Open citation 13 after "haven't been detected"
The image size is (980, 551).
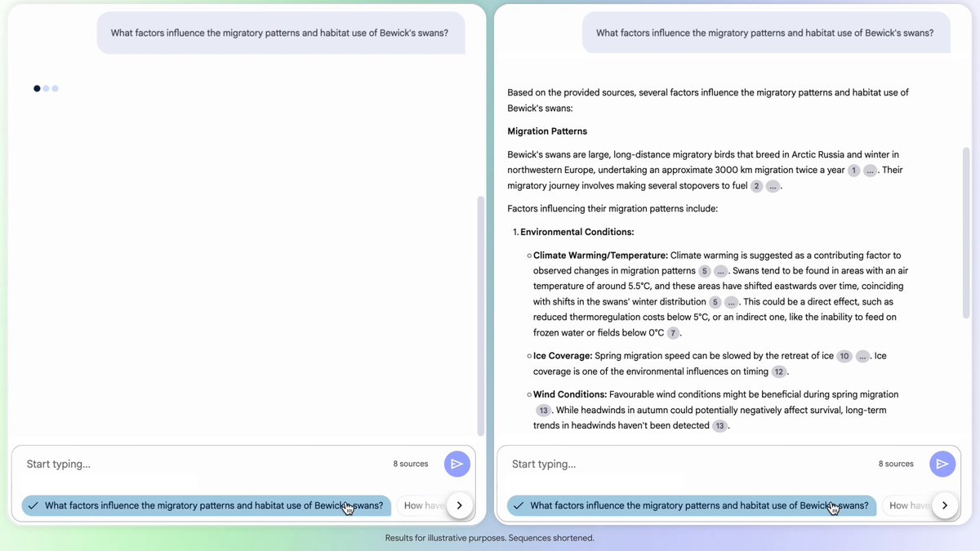[719, 426]
